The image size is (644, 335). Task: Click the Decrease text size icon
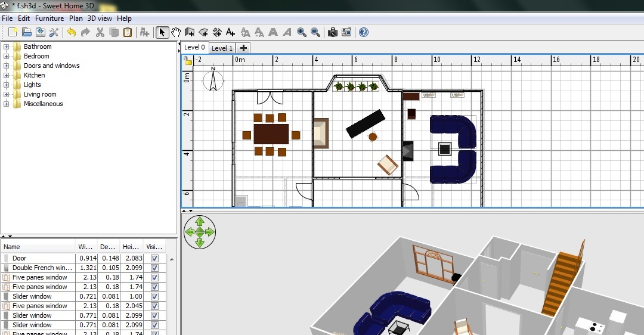coord(259,32)
